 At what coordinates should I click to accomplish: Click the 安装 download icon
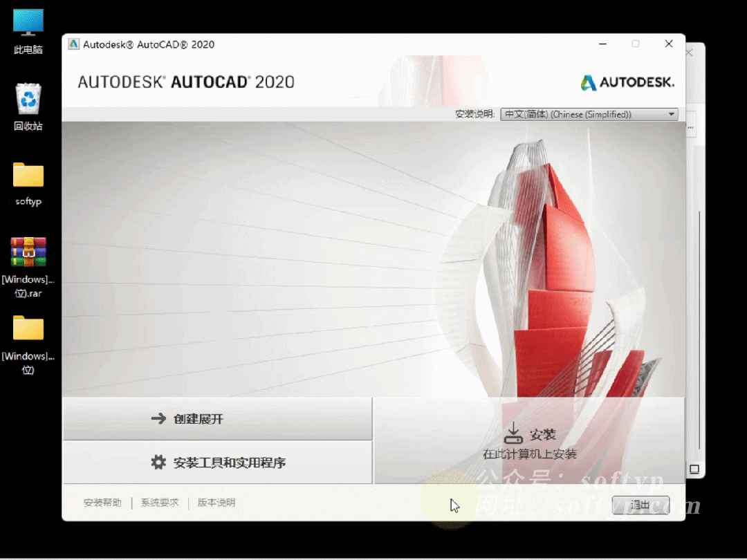pos(513,433)
